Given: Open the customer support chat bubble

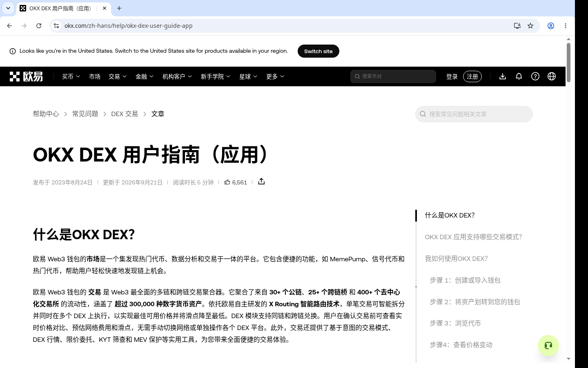Looking at the screenshot, I should (x=548, y=346).
